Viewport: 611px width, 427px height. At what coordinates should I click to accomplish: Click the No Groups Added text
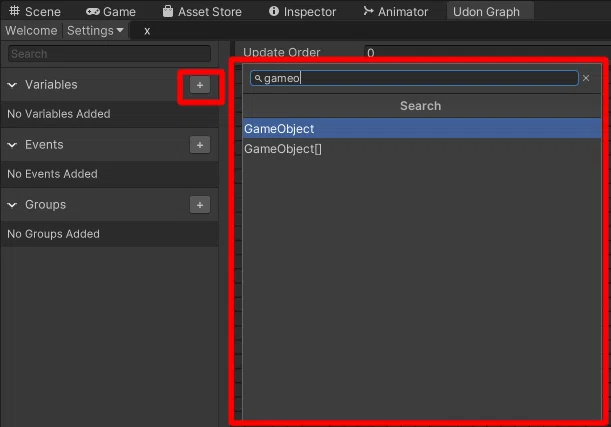(53, 234)
